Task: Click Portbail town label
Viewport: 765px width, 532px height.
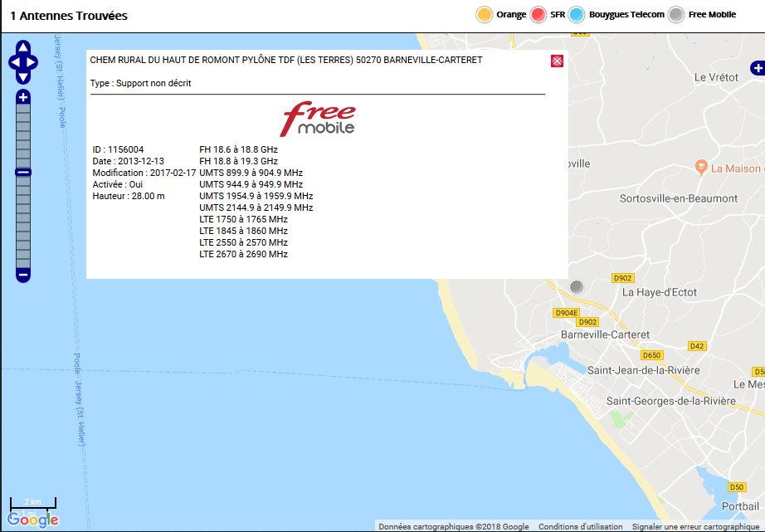Action: click(x=740, y=506)
